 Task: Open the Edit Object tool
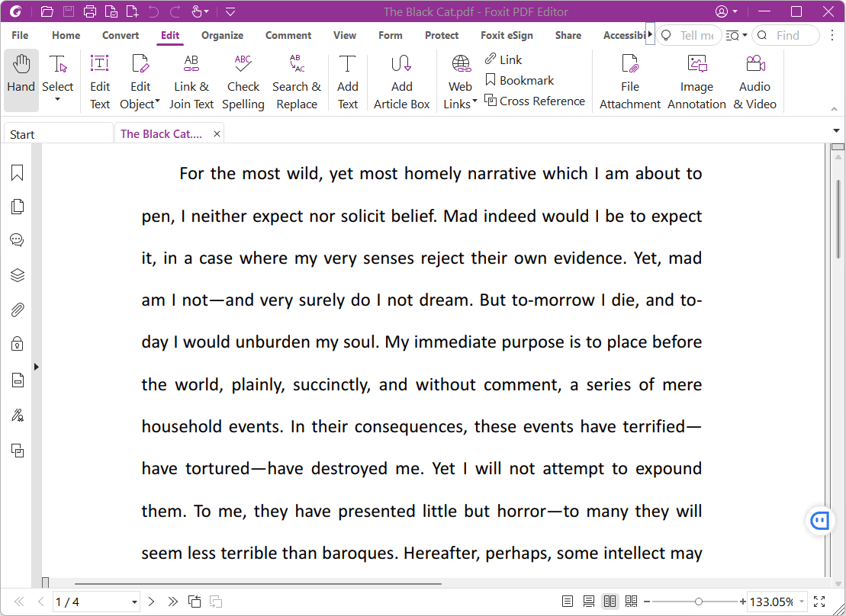tap(140, 82)
